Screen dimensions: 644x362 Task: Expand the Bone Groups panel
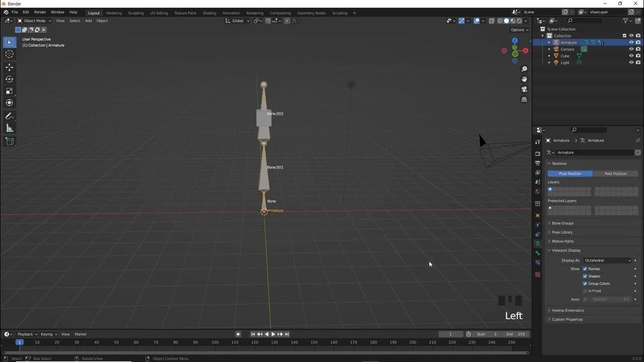[562, 223]
